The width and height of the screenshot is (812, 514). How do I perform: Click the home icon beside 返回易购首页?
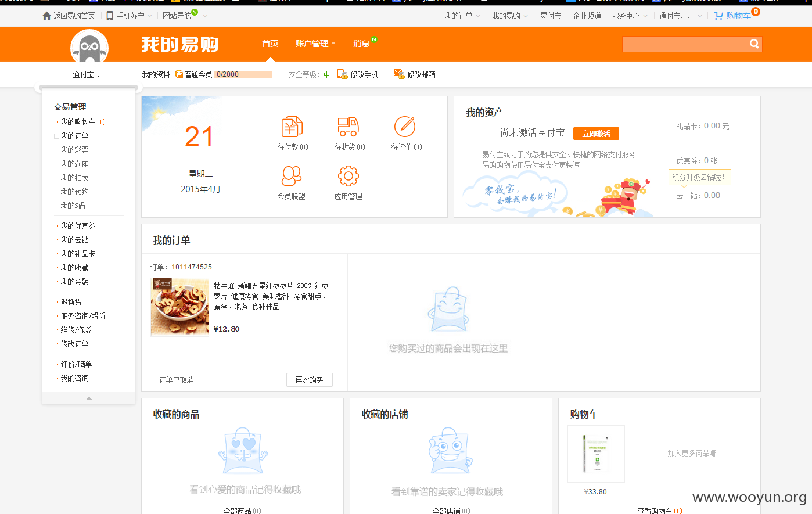[46, 16]
